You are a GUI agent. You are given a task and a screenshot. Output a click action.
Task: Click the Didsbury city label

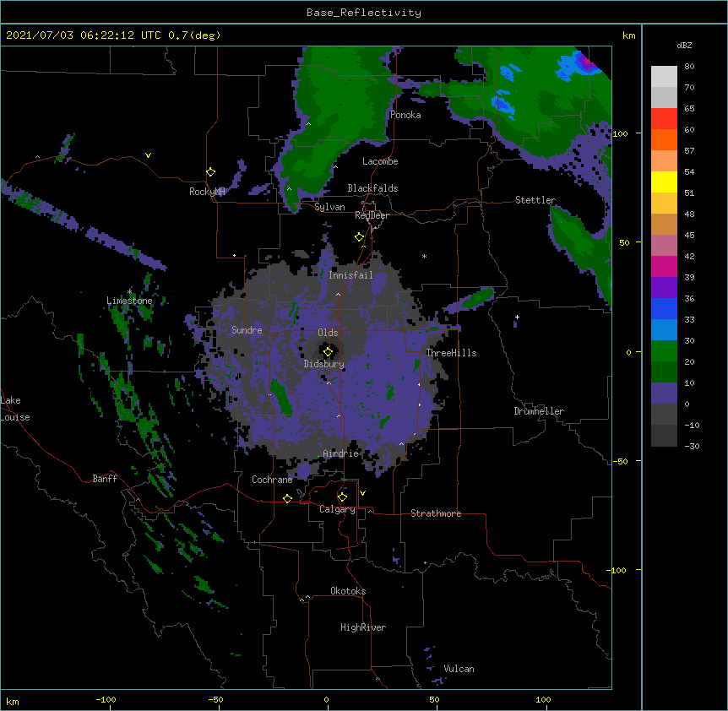coord(324,364)
